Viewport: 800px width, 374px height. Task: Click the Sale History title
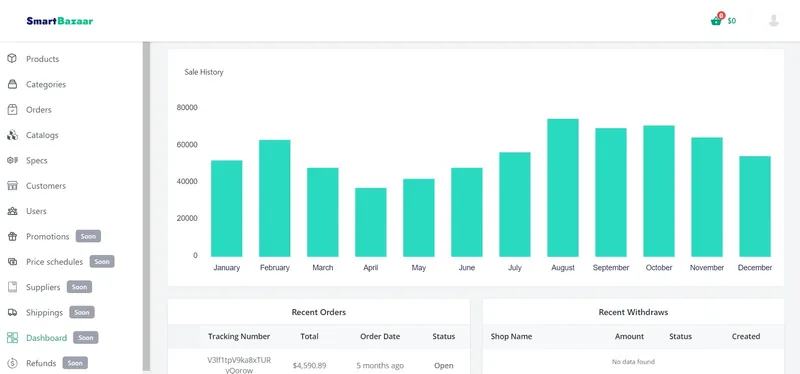(x=204, y=72)
